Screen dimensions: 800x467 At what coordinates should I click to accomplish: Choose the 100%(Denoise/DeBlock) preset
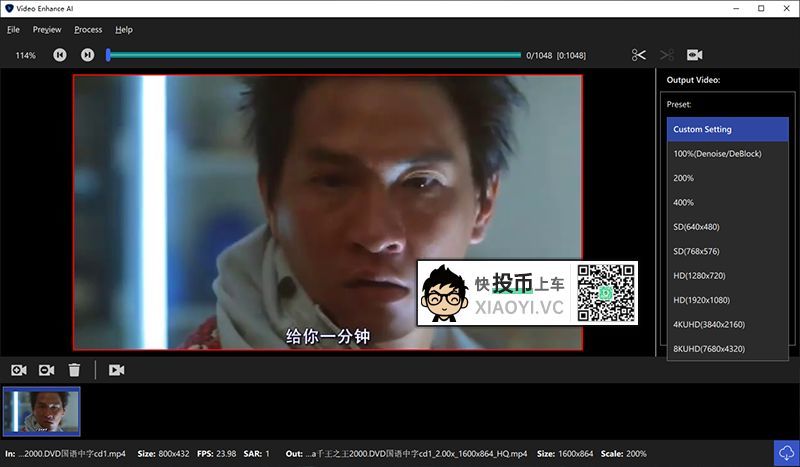(x=728, y=154)
